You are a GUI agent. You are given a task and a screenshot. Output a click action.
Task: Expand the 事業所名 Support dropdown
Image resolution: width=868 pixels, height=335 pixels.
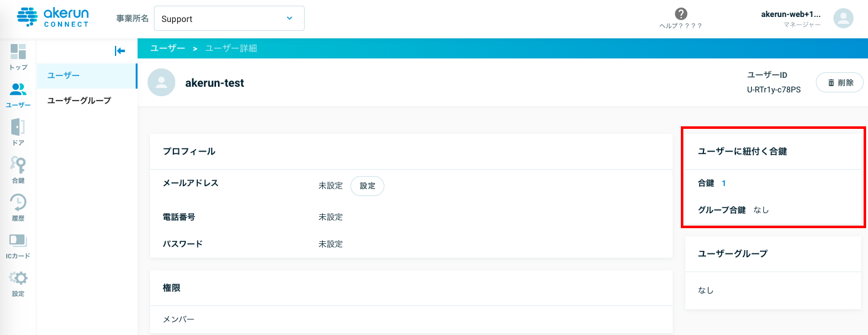click(229, 18)
